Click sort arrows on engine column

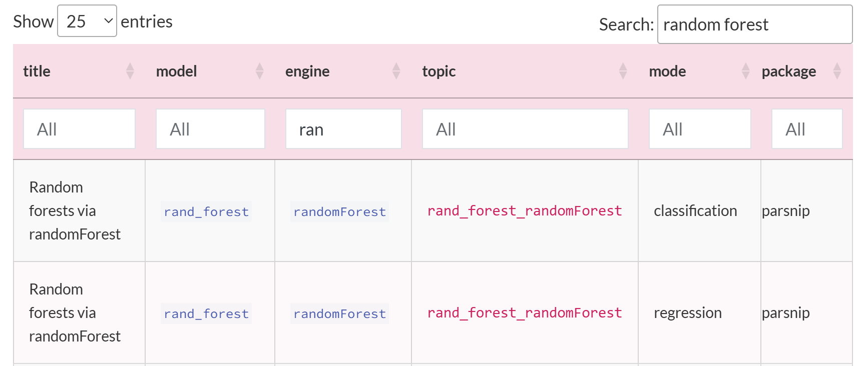[396, 71]
